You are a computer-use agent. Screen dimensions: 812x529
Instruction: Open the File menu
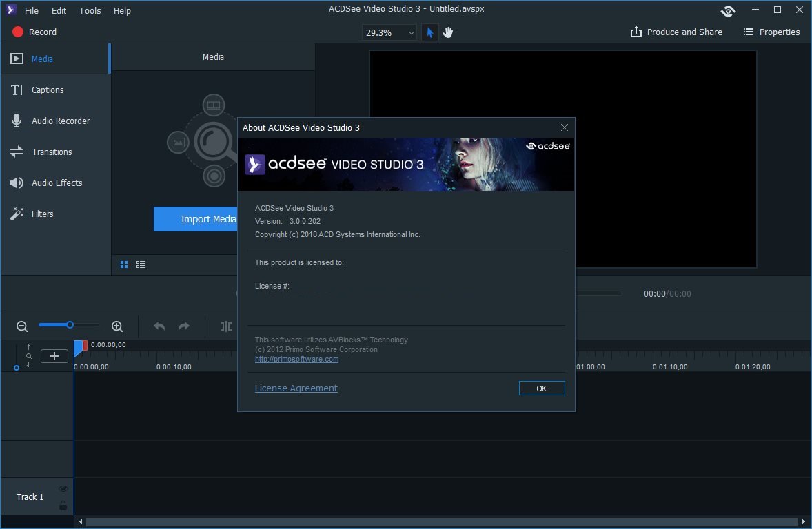pyautogui.click(x=32, y=10)
